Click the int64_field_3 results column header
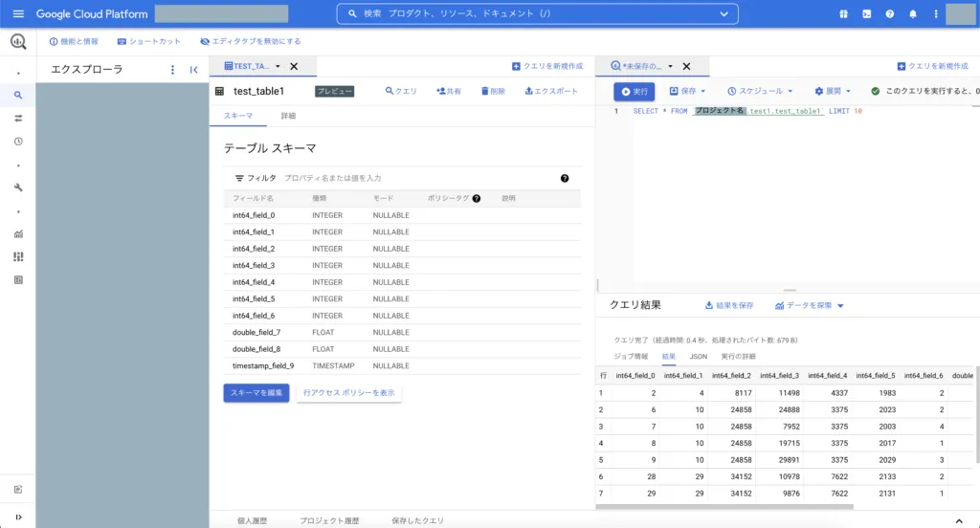Image resolution: width=980 pixels, height=528 pixels. [779, 376]
